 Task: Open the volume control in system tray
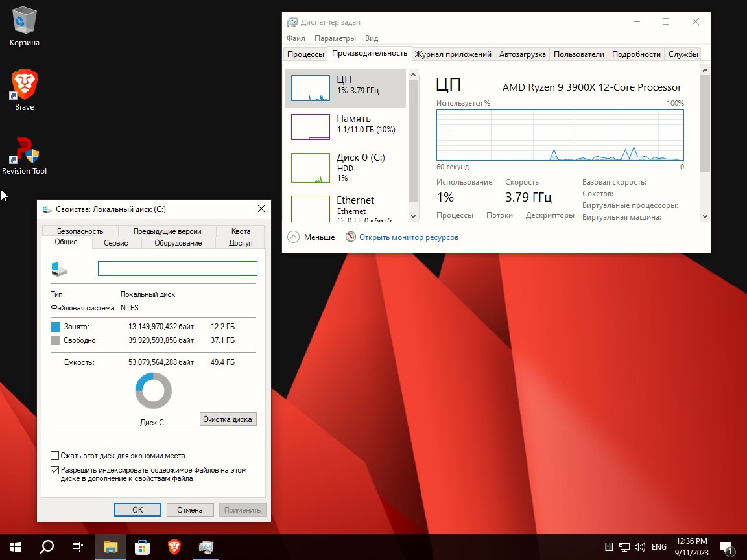pyautogui.click(x=641, y=546)
